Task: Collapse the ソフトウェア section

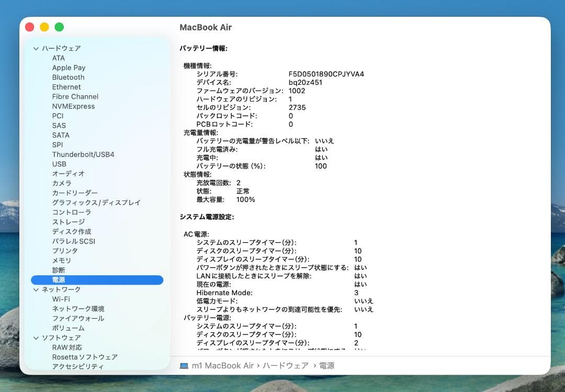Action: pos(36,338)
